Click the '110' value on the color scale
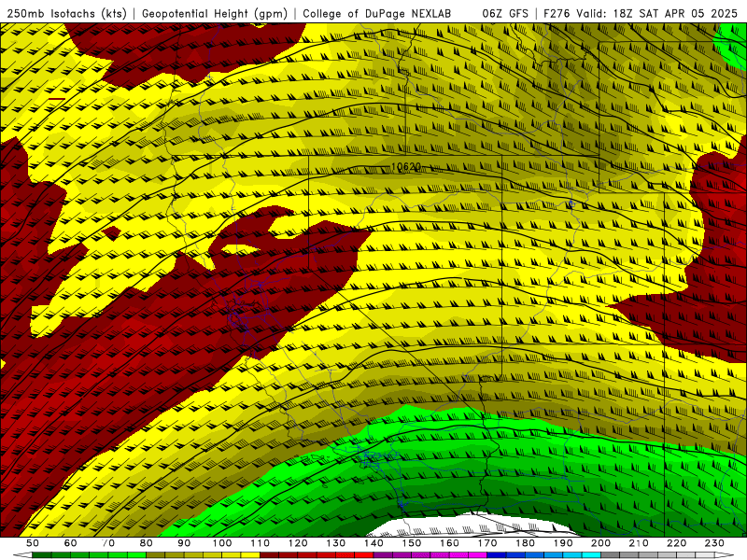The height and width of the screenshot is (560, 747). pyautogui.click(x=261, y=543)
